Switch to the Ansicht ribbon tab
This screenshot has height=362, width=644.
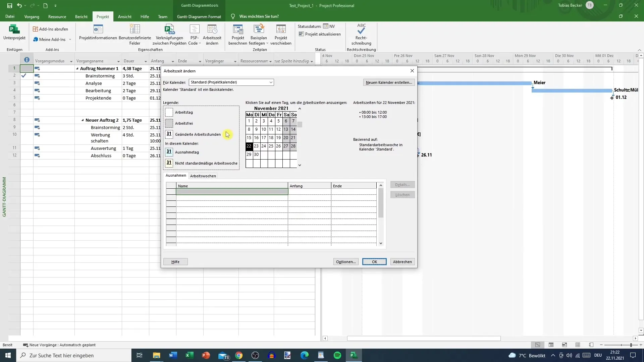pos(125,16)
